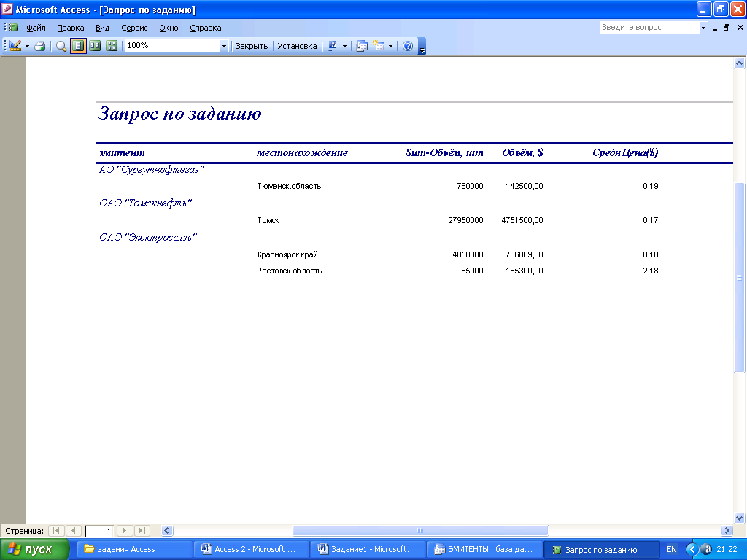747x560 pixels.
Task: Click emitter ОАО "Томскнефть"
Action: pos(145,203)
